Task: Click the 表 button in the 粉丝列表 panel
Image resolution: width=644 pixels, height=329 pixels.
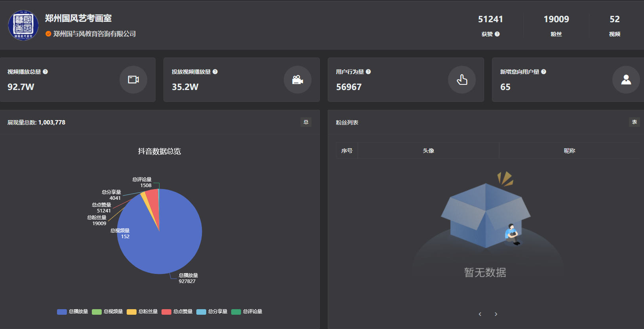Action: click(634, 122)
